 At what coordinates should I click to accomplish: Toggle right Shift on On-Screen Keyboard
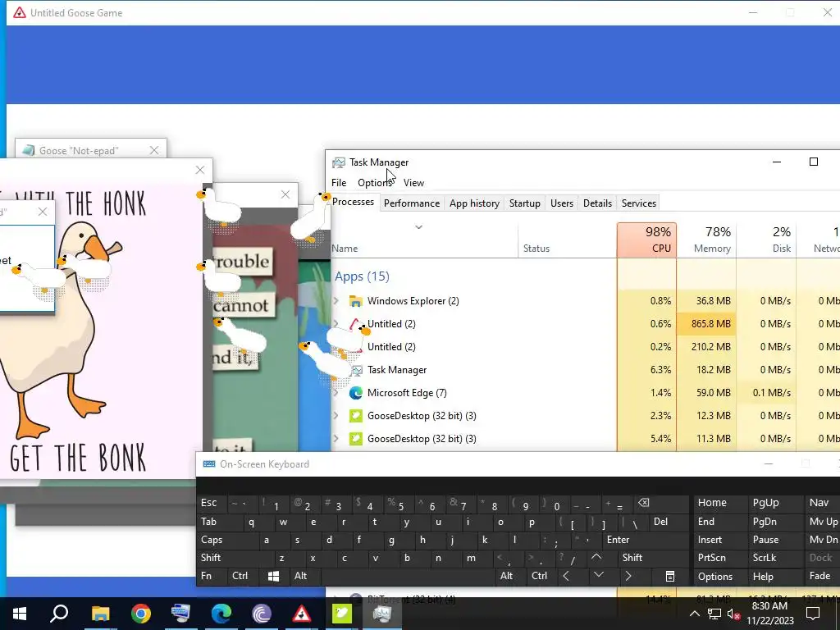(x=632, y=558)
